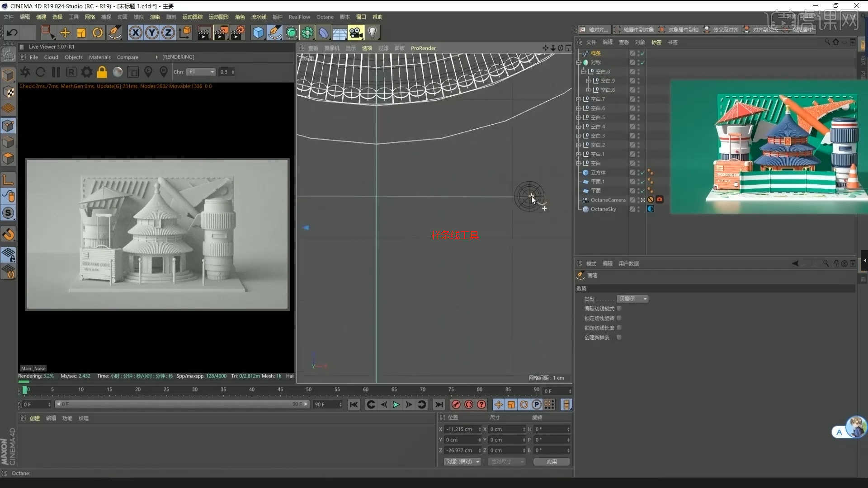The width and height of the screenshot is (868, 488).
Task: Open the Chn PT channel dropdown
Action: 202,72
